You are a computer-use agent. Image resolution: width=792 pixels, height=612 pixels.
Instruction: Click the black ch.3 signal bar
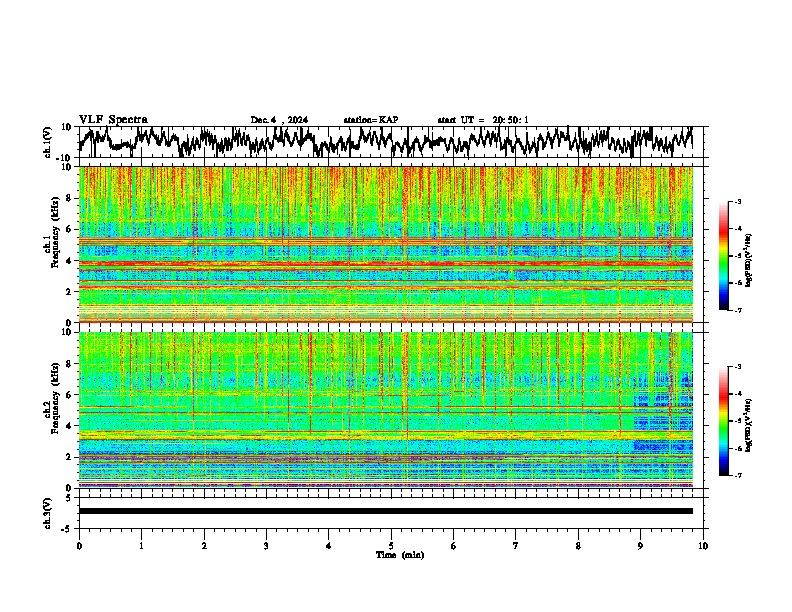[x=385, y=511]
